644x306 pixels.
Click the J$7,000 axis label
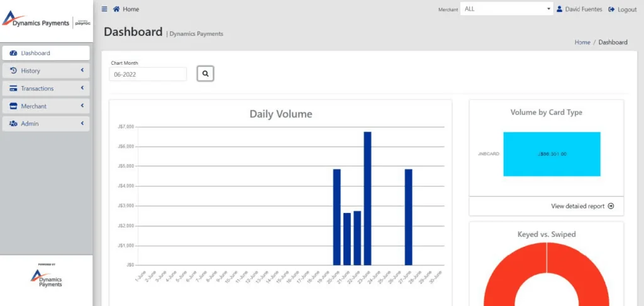pyautogui.click(x=126, y=127)
